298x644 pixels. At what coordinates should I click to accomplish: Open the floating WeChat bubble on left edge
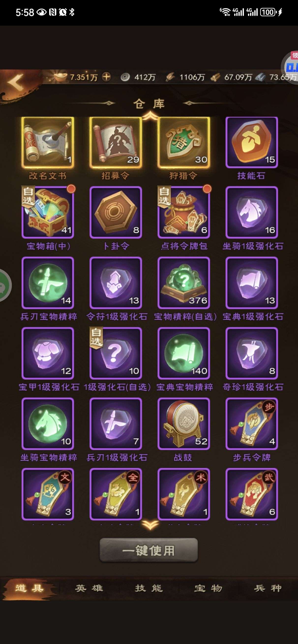click(x=4, y=286)
